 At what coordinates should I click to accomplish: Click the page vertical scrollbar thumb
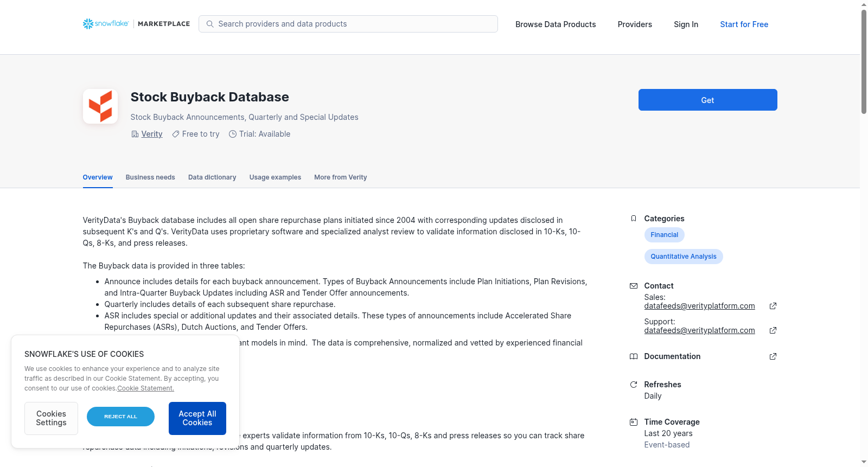pos(864,61)
